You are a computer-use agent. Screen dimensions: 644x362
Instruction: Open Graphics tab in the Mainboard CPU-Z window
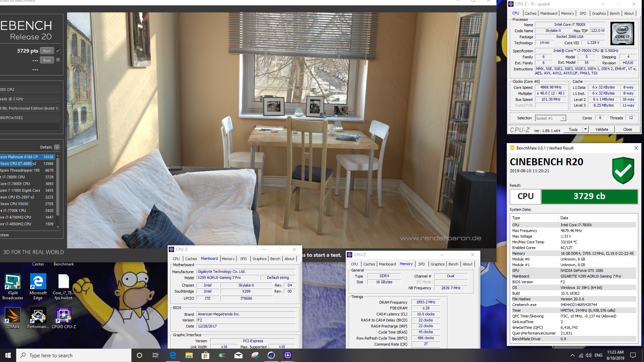pos(259,259)
